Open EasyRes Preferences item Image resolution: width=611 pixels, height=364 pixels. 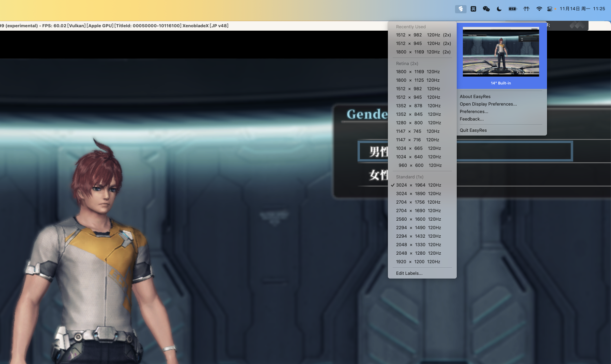474,111
